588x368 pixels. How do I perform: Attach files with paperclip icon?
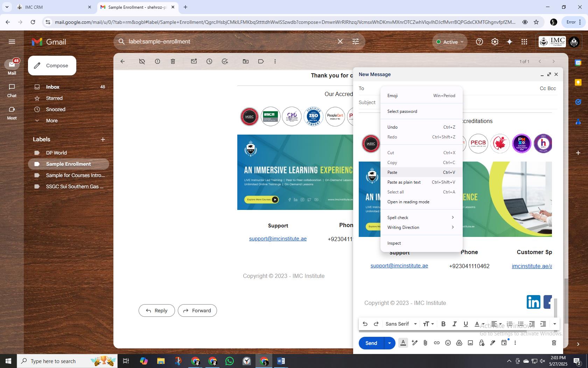tap(425, 343)
